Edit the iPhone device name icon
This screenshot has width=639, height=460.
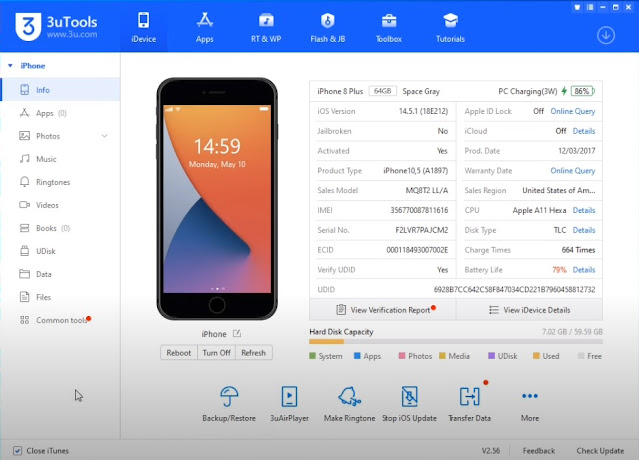coord(237,334)
